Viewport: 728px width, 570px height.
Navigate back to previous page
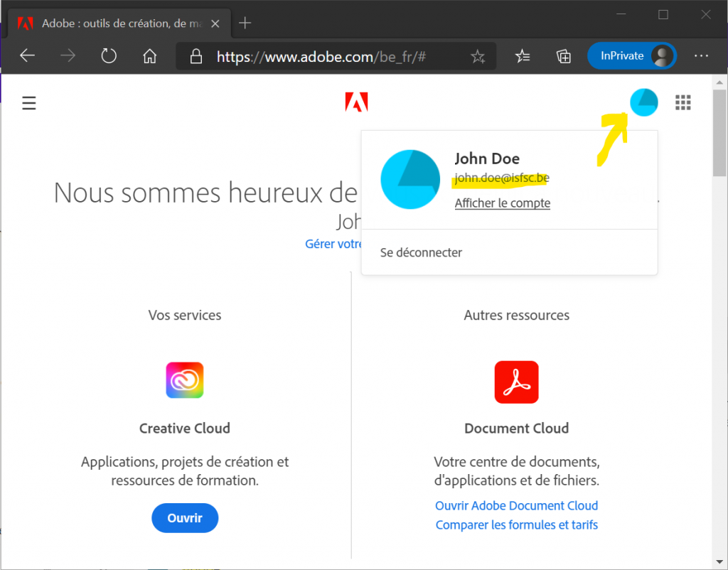(x=28, y=56)
